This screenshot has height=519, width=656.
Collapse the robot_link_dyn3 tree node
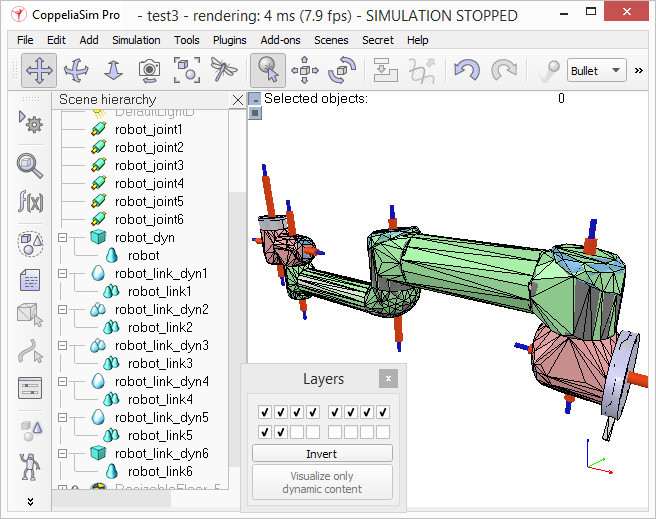pos(62,345)
